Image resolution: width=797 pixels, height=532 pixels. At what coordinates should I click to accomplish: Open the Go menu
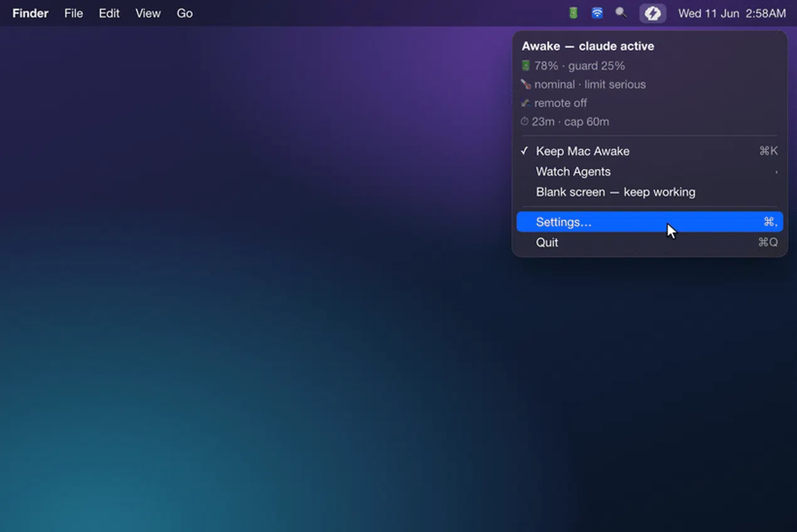pos(185,13)
